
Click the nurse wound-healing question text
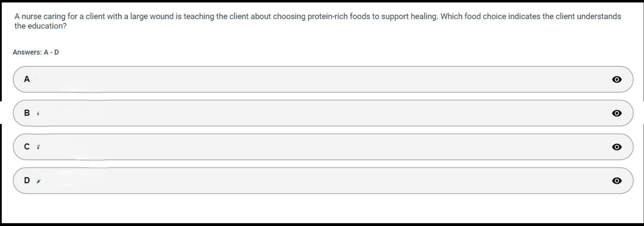pyautogui.click(x=317, y=17)
